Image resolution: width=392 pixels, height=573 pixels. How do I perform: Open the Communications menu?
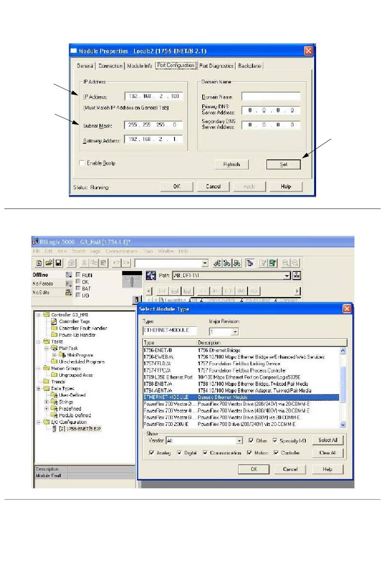(121, 251)
